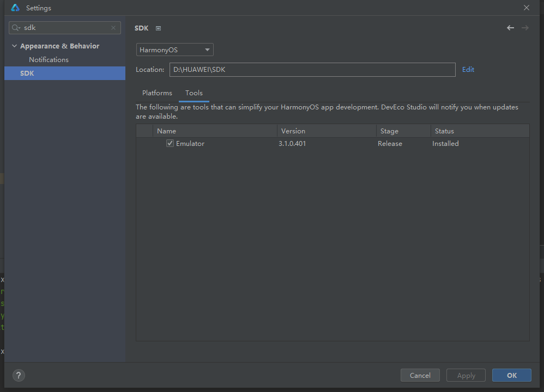Click the Cancel button
The image size is (544, 392).
(420, 375)
